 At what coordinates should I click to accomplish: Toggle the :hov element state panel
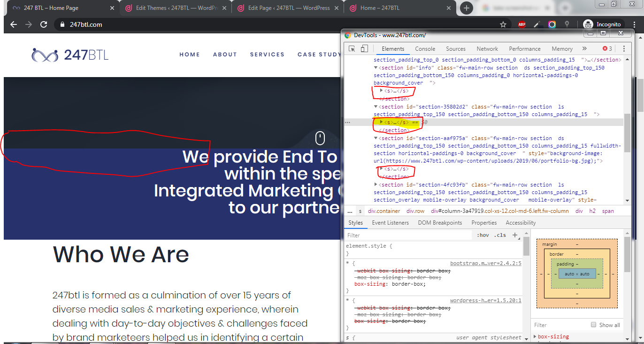click(483, 235)
